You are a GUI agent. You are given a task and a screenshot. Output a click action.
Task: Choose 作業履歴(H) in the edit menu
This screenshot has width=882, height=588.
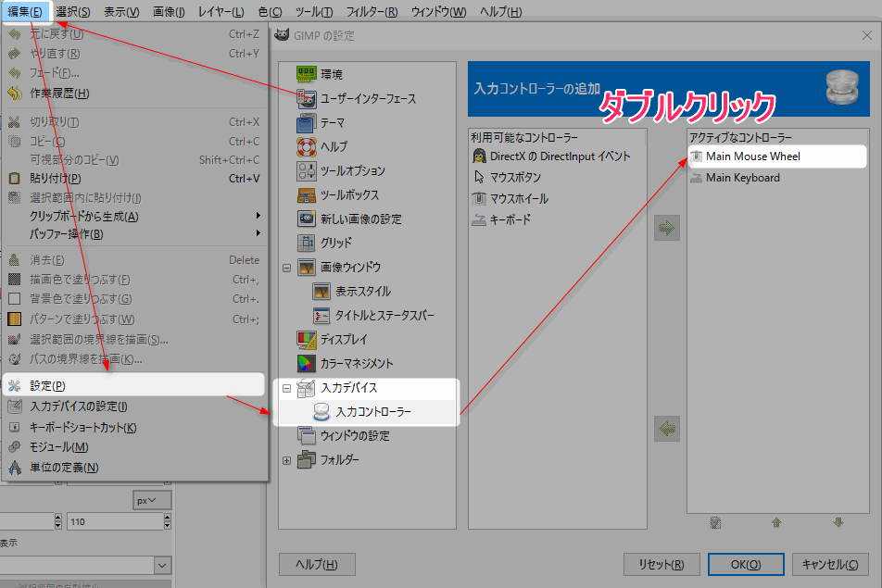click(x=133, y=94)
